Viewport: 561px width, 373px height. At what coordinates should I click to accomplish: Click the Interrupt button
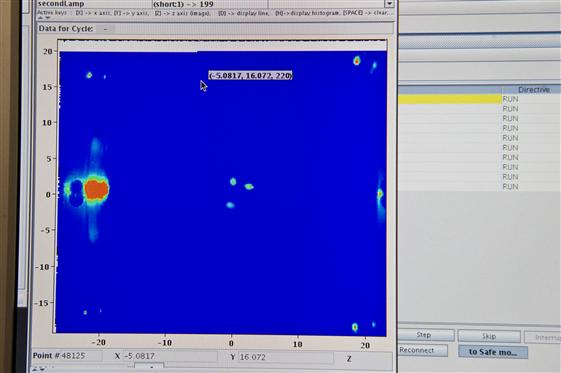coord(543,337)
